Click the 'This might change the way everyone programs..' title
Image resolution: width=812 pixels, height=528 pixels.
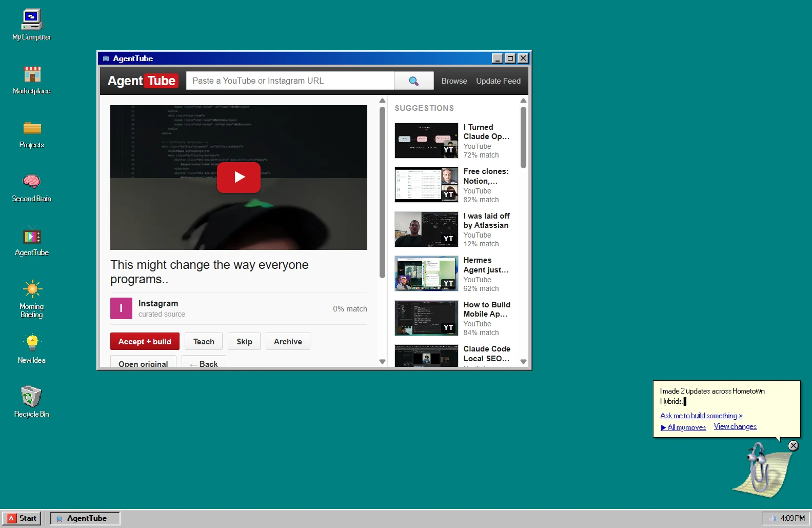(209, 272)
